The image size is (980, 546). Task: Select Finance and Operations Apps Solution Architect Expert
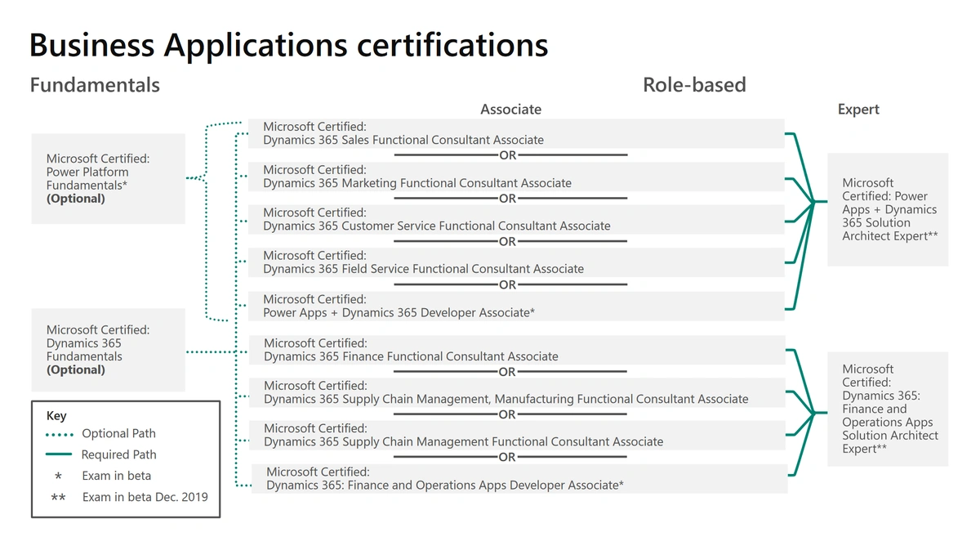tap(888, 409)
